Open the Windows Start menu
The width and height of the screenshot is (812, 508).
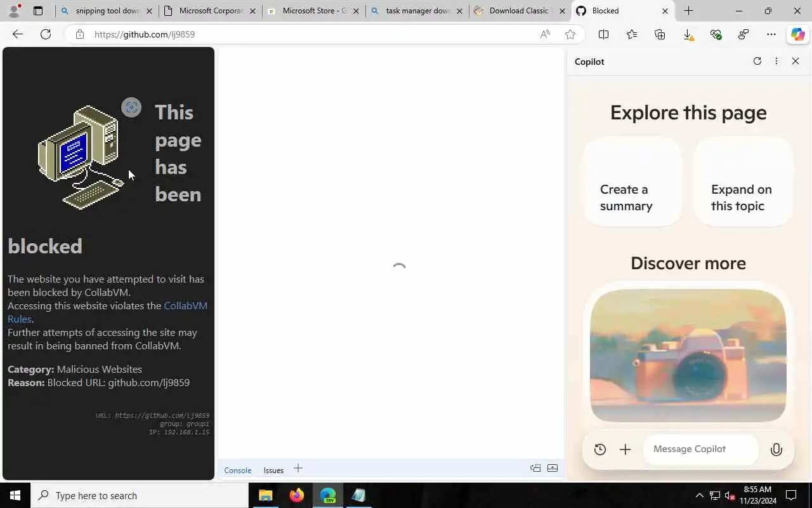tap(15, 495)
